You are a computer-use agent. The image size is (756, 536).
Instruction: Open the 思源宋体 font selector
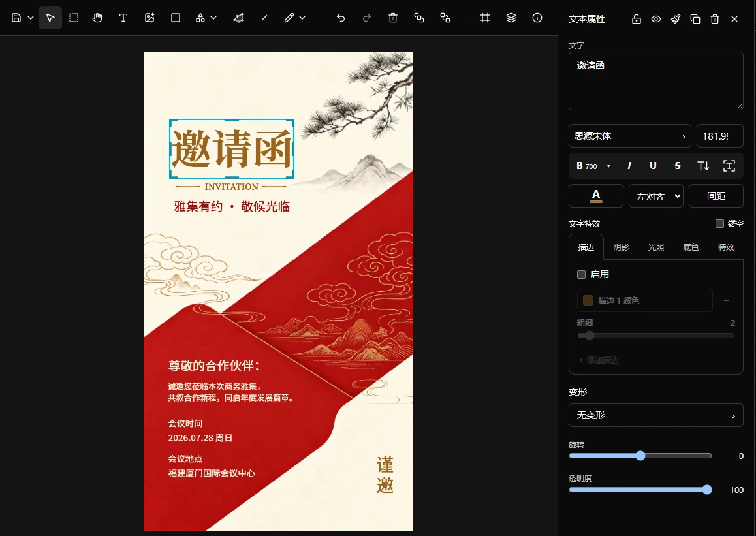(x=630, y=136)
